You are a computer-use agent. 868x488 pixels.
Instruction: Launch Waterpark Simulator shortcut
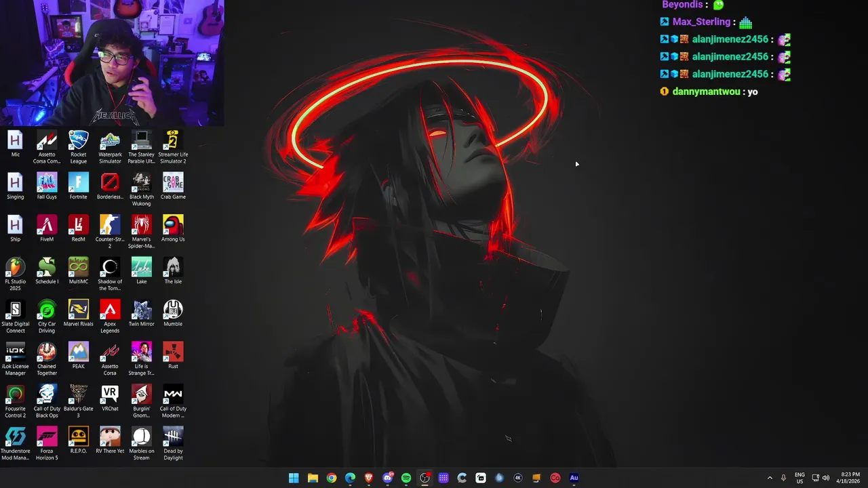[x=110, y=148]
